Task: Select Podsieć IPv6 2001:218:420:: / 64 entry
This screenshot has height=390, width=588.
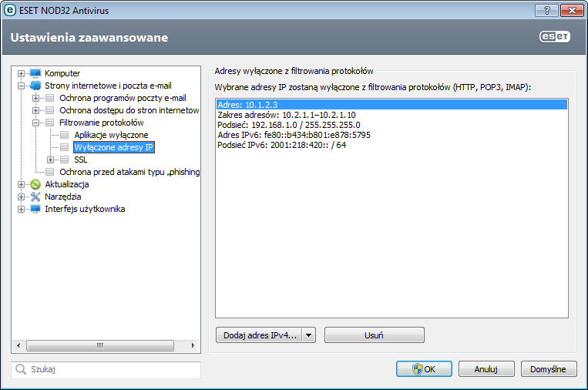Action: point(391,145)
